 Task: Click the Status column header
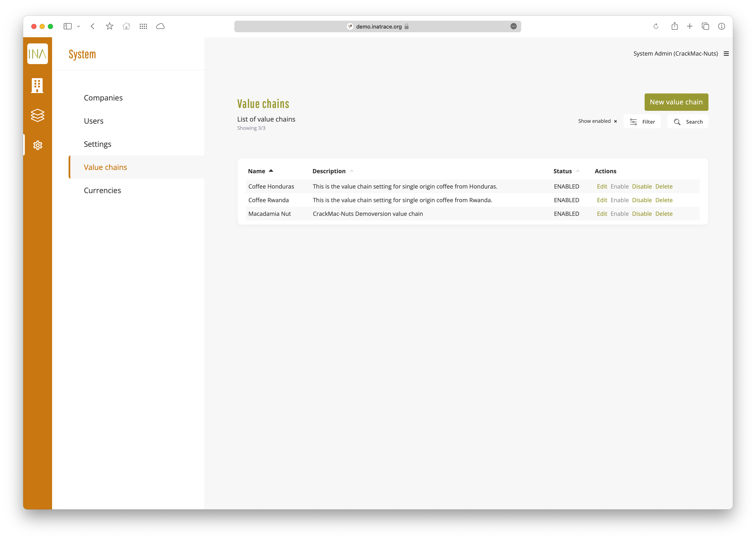coord(562,171)
